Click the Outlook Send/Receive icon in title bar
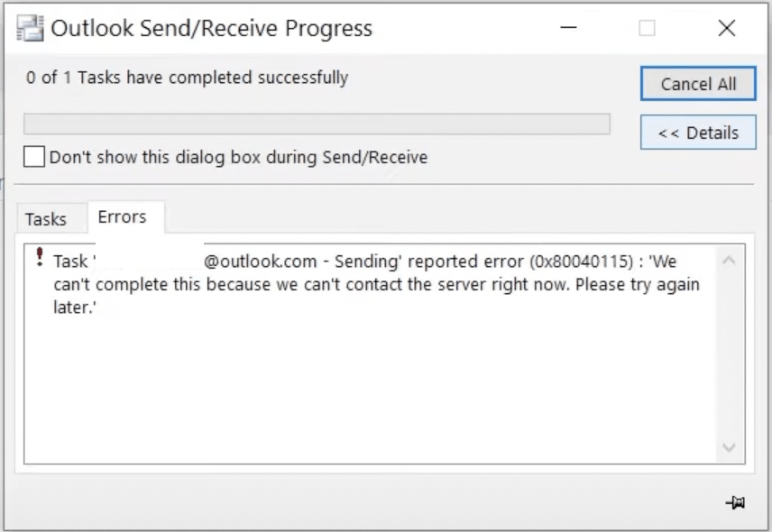 pos(30,28)
